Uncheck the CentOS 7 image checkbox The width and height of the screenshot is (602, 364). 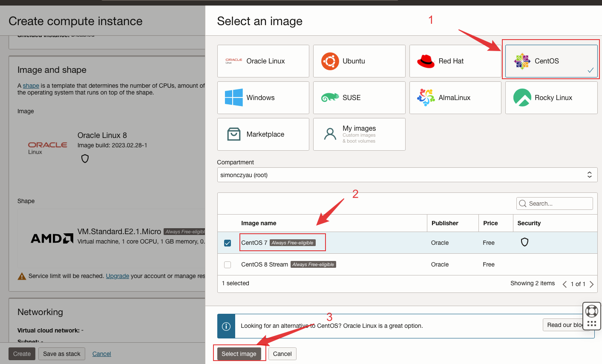(x=228, y=243)
